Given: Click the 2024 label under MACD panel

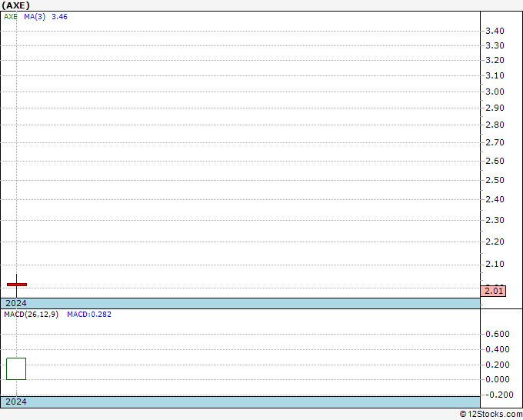Looking at the screenshot, I should point(16,402).
